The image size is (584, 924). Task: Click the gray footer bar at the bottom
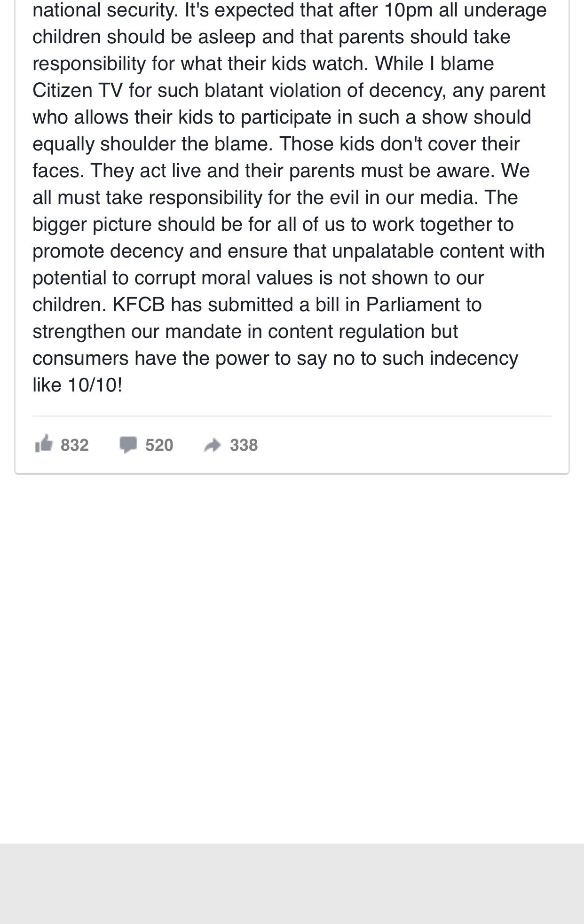[292, 884]
